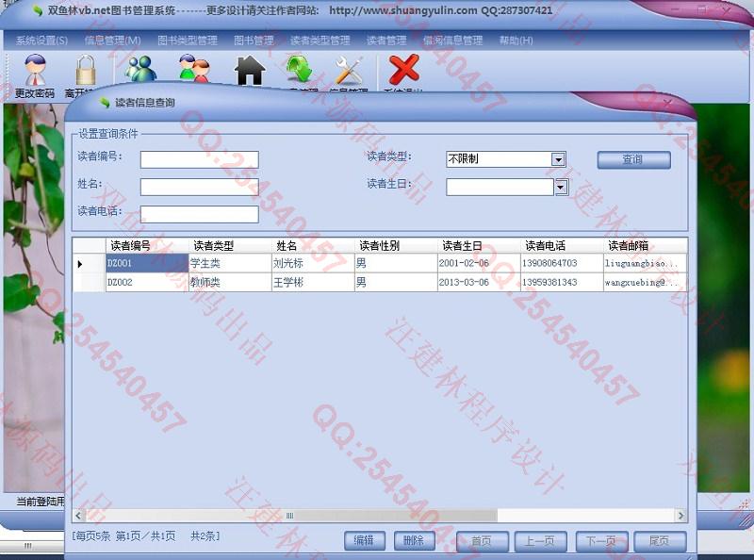Click the green arrow toolbar icon
Screen dimensions: 754x560
tap(299, 68)
